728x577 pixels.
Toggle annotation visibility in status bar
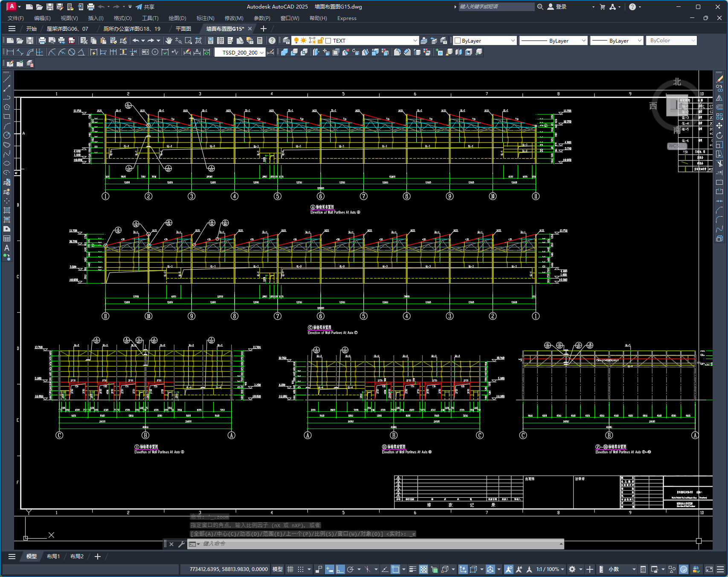coord(508,569)
